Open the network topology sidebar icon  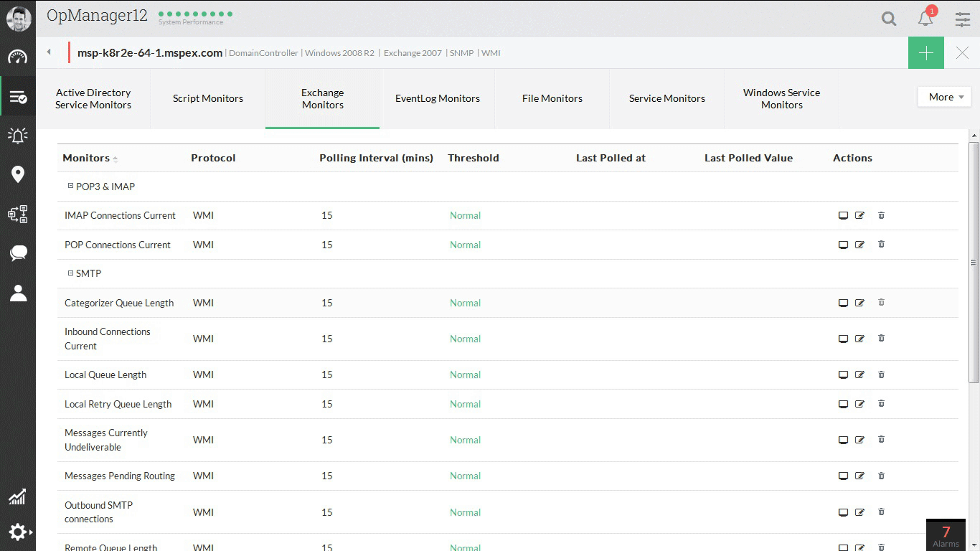coord(18,213)
